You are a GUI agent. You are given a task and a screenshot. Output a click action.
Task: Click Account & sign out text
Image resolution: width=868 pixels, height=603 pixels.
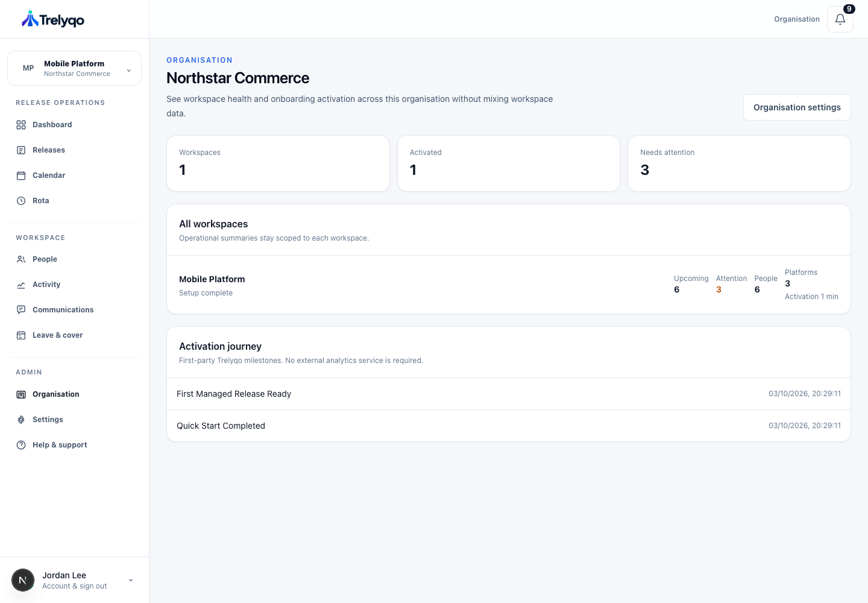[74, 586]
